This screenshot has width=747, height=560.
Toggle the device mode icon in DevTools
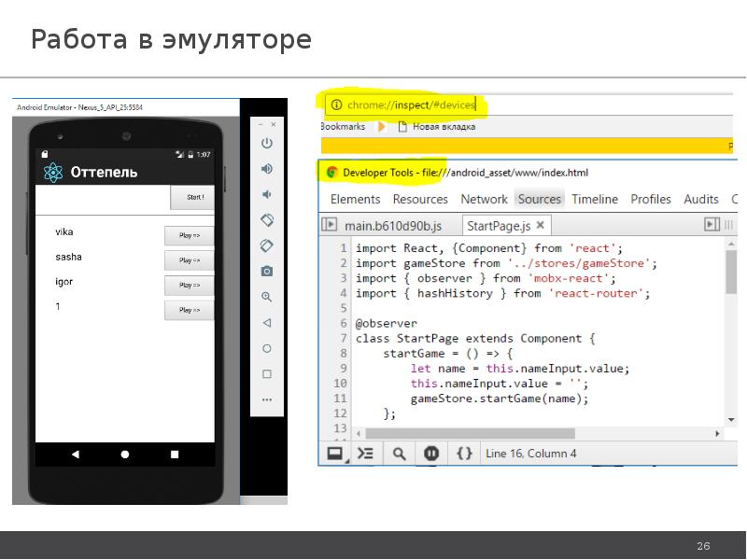pos(334,453)
